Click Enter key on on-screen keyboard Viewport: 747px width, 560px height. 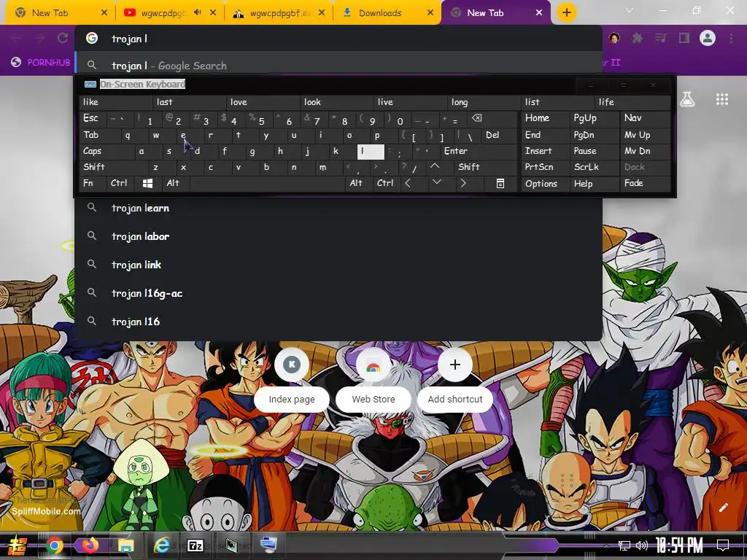tap(479, 151)
